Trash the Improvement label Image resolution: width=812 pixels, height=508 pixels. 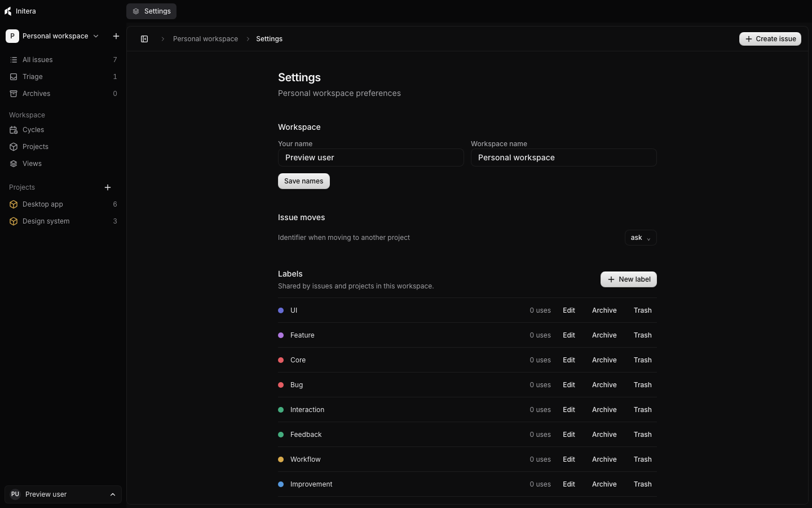[x=643, y=484]
